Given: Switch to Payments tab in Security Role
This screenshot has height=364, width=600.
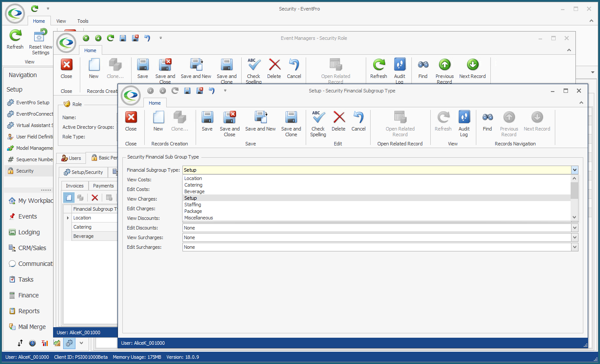Looking at the screenshot, I should click(x=104, y=186).
